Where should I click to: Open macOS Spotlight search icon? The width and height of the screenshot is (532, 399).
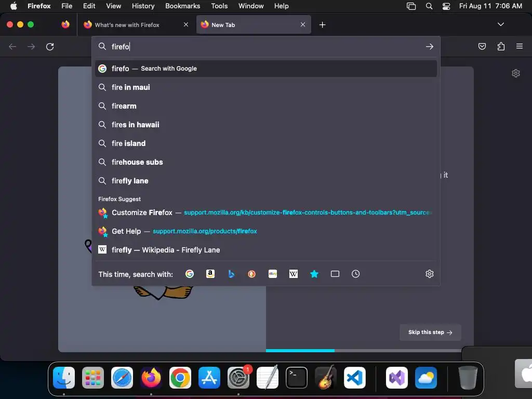point(429,6)
